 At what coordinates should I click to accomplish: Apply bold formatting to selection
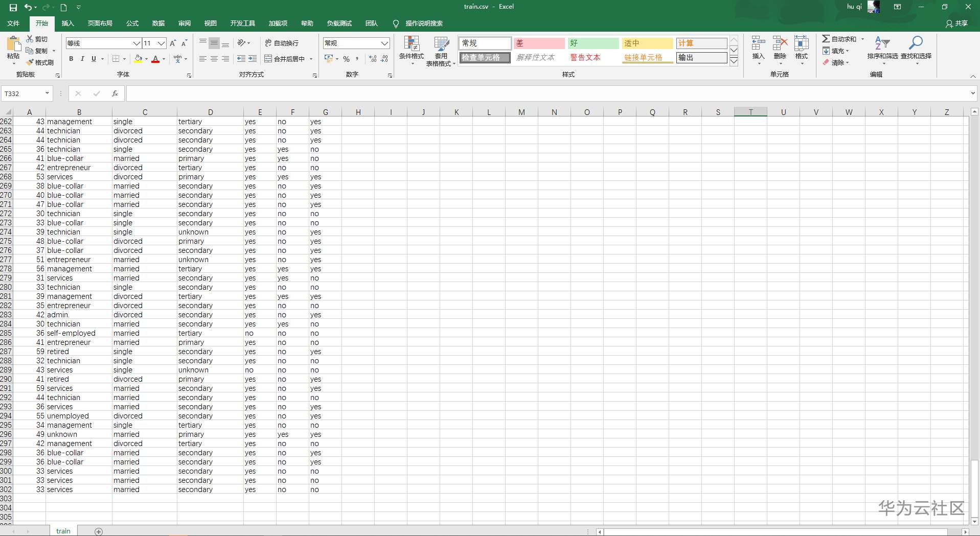pyautogui.click(x=71, y=59)
